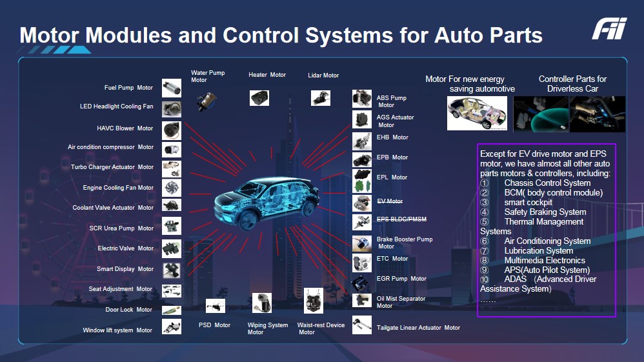Select the Wiping System Motor picture
Viewport: 644px width, 362px height.
coord(261,303)
